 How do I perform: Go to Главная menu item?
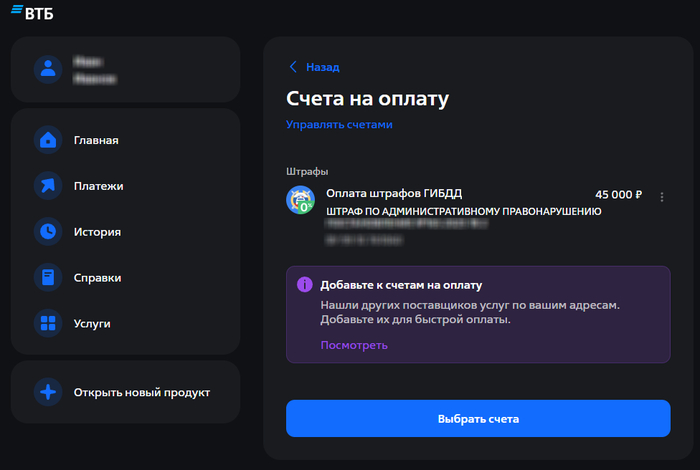pos(96,140)
